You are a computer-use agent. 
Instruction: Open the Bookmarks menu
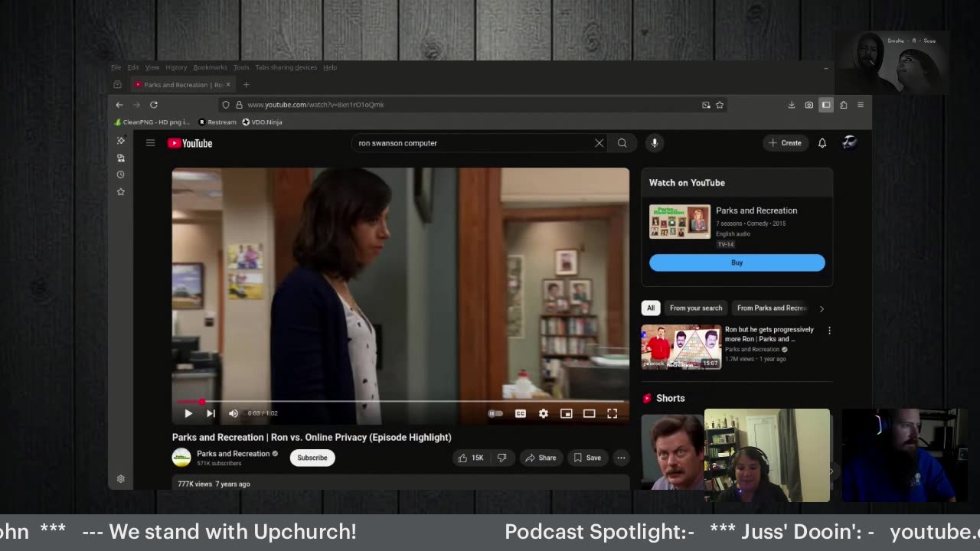[211, 67]
